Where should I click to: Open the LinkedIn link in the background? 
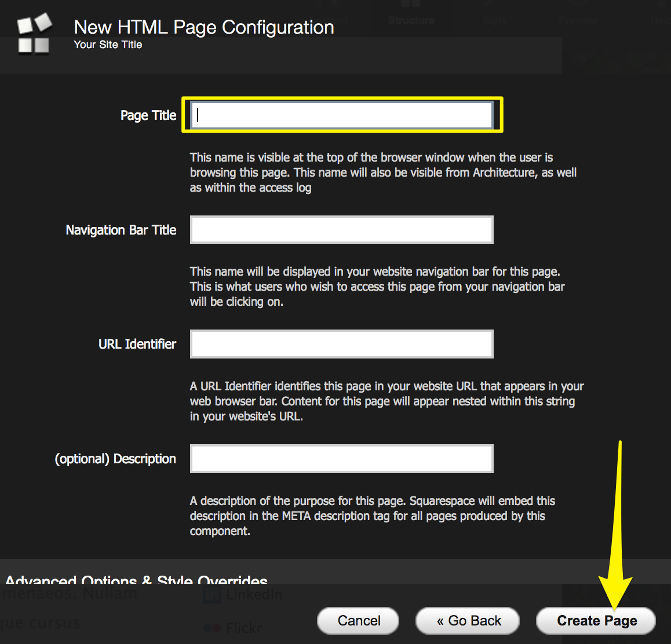(x=254, y=595)
